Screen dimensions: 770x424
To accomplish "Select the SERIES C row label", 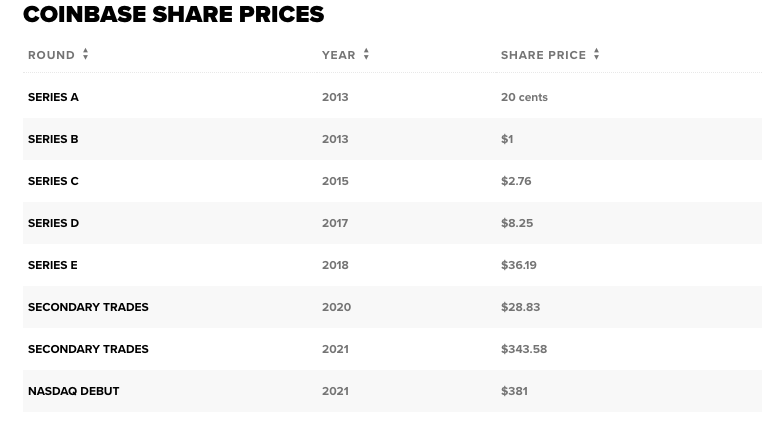I will coord(53,181).
